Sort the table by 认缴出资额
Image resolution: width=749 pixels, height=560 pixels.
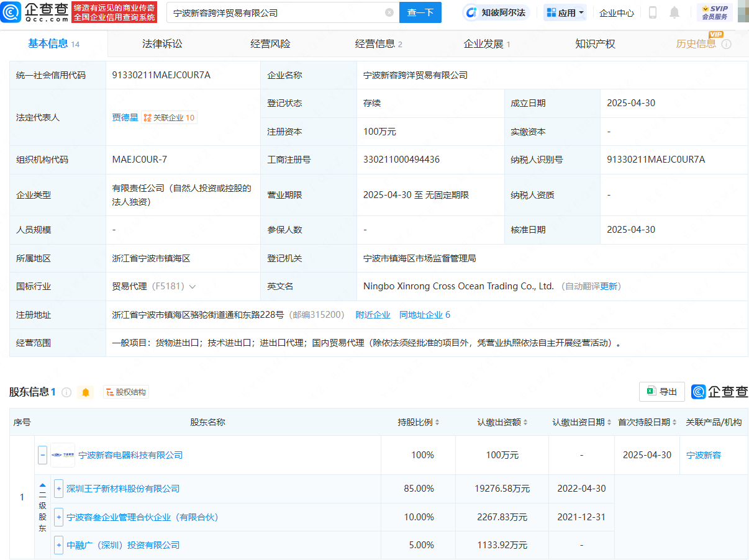click(x=525, y=422)
